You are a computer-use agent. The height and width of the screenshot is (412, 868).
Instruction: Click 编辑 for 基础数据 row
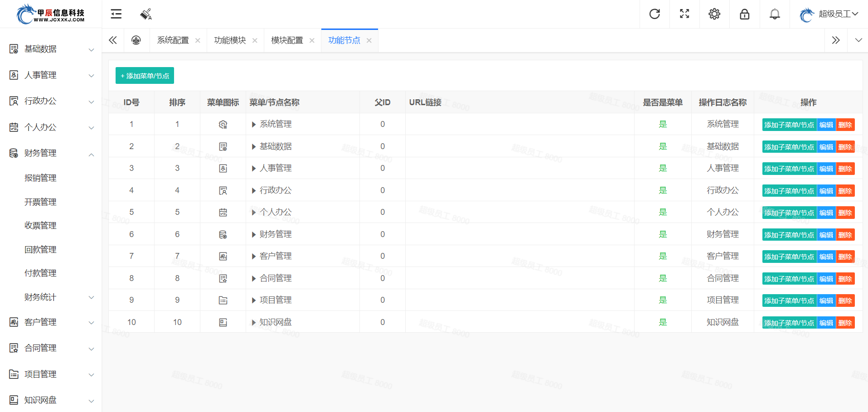(x=826, y=147)
